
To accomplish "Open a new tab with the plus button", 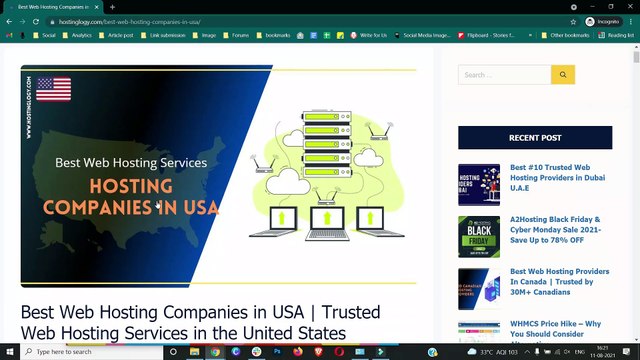I will point(112,7).
